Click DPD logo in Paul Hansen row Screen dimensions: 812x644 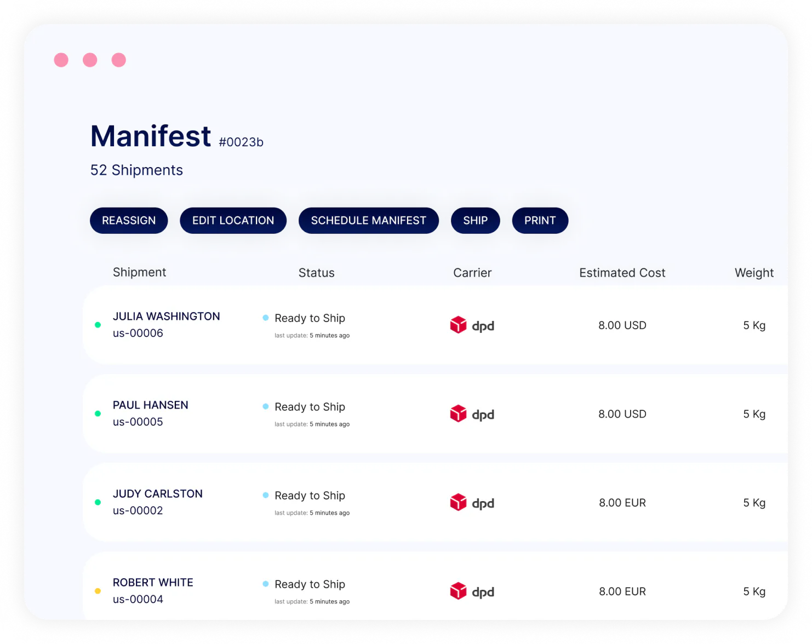(x=472, y=414)
